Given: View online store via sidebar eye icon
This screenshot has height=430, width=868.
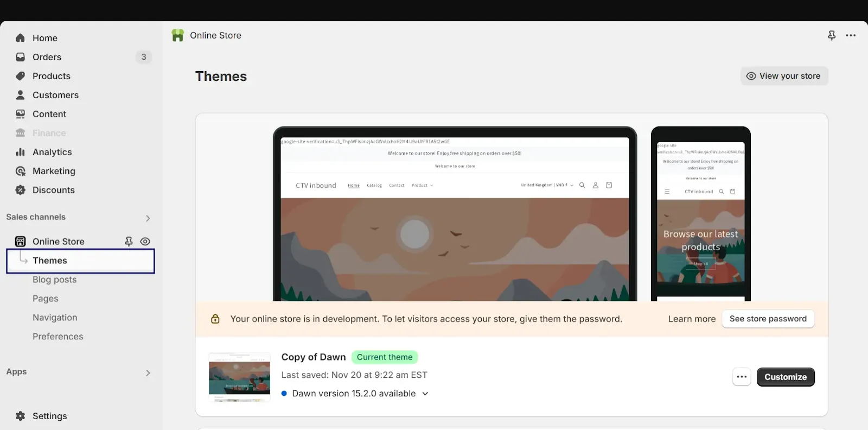Looking at the screenshot, I should coord(145,242).
